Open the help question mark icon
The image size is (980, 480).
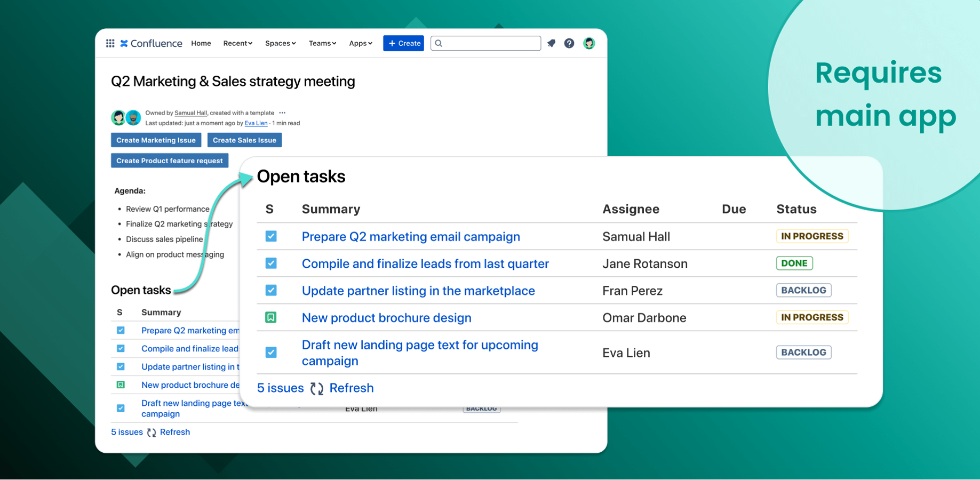pyautogui.click(x=569, y=43)
